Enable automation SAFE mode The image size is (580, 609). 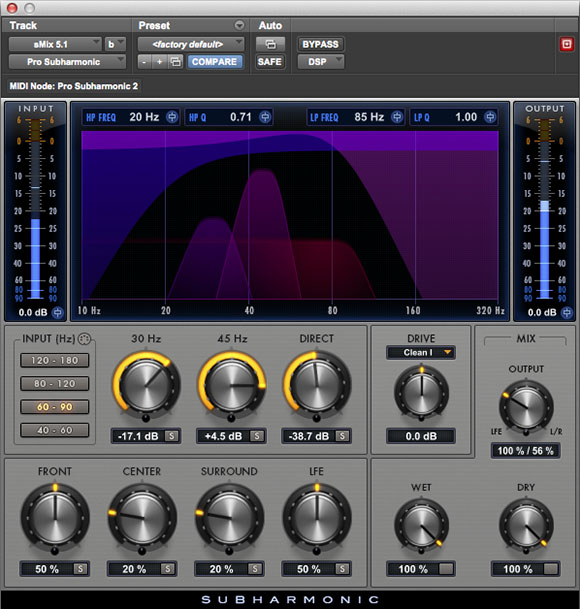[270, 62]
